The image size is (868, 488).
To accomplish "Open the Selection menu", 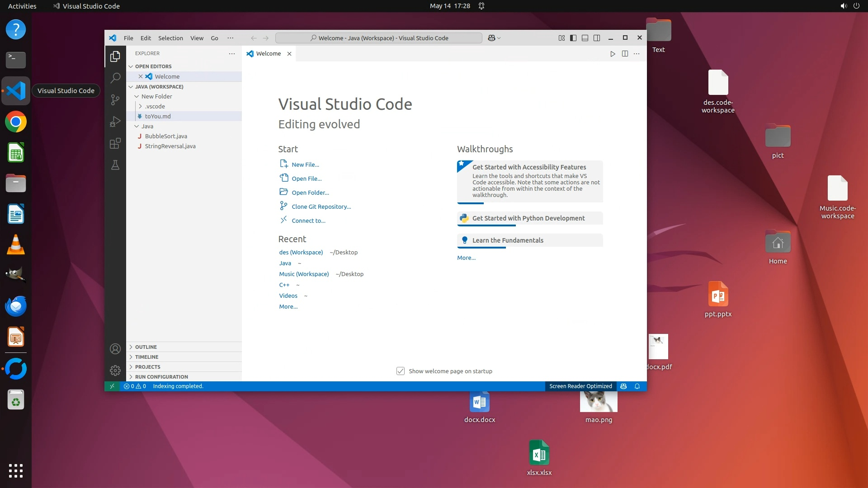I will (170, 38).
